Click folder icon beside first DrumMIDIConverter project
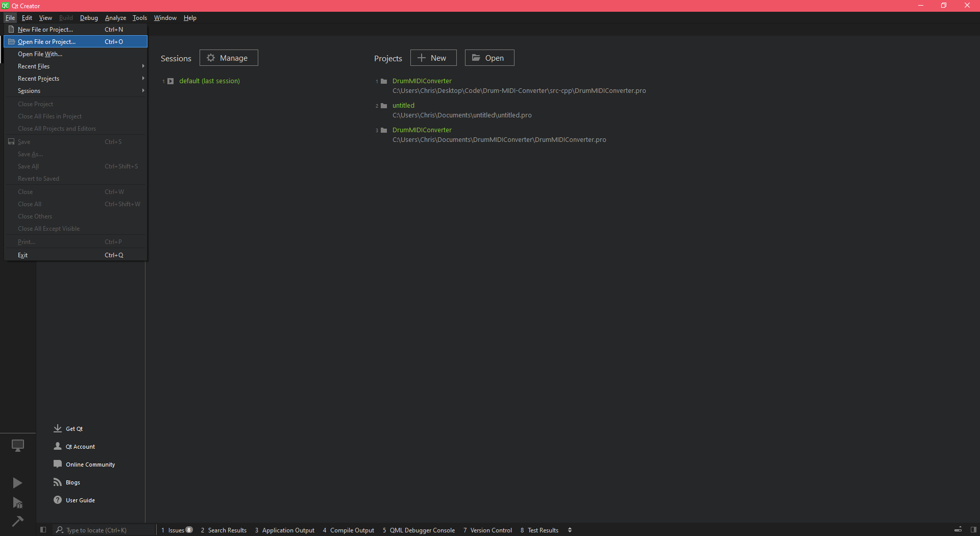This screenshot has height=536, width=980. click(384, 81)
